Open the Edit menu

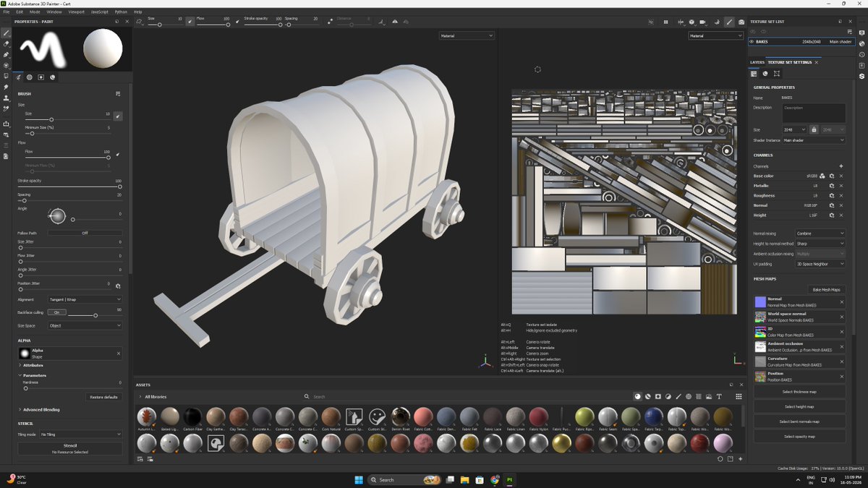click(20, 12)
